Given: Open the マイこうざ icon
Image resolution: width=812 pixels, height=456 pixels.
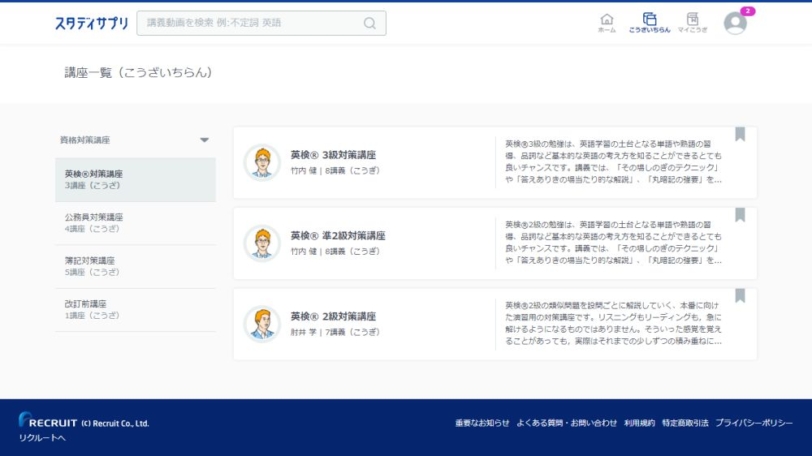Looking at the screenshot, I should point(692,23).
